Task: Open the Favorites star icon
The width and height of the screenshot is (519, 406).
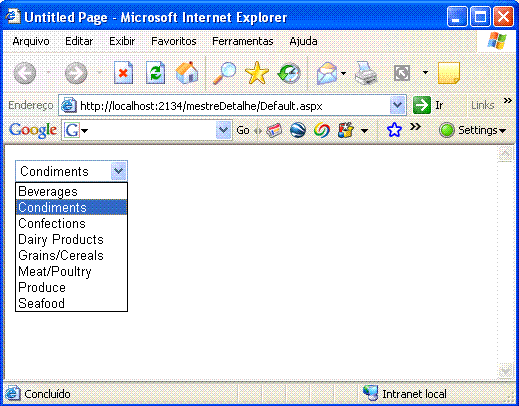Action: [x=256, y=73]
